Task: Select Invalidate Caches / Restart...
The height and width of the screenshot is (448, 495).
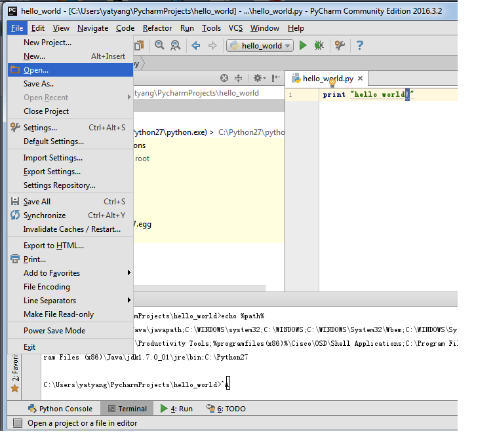Action: pyautogui.click(x=70, y=229)
